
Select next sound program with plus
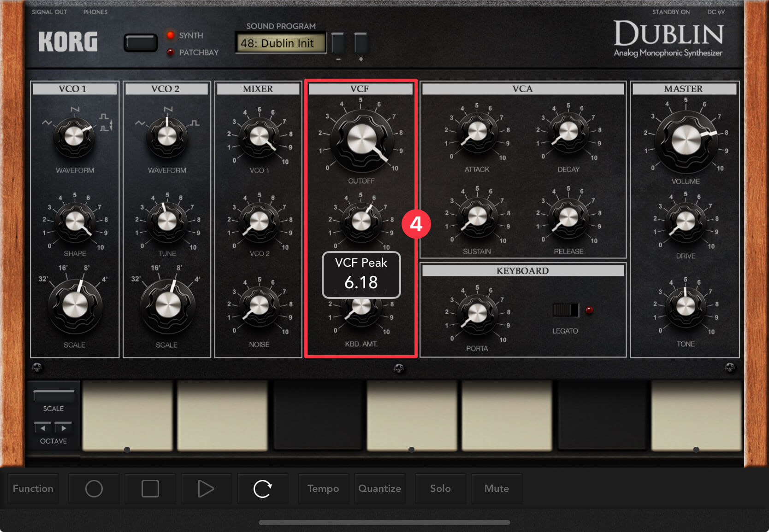[x=361, y=44]
